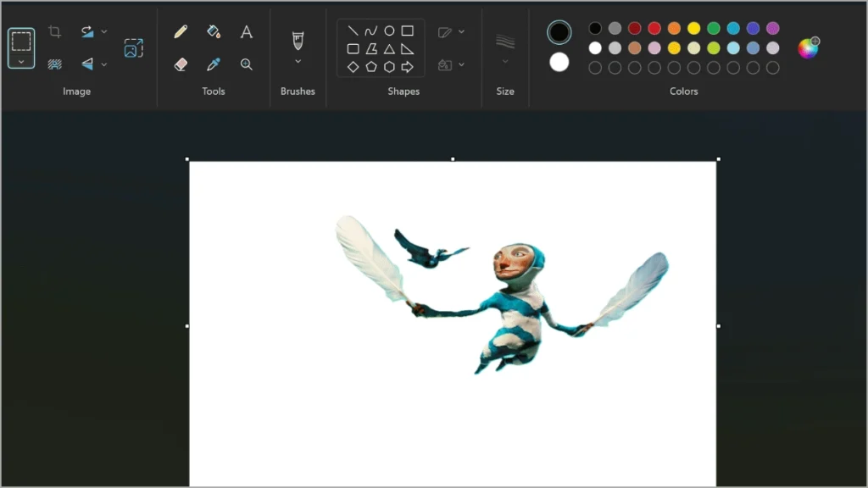
Task: Pick the brown palette color
Action: point(634,48)
